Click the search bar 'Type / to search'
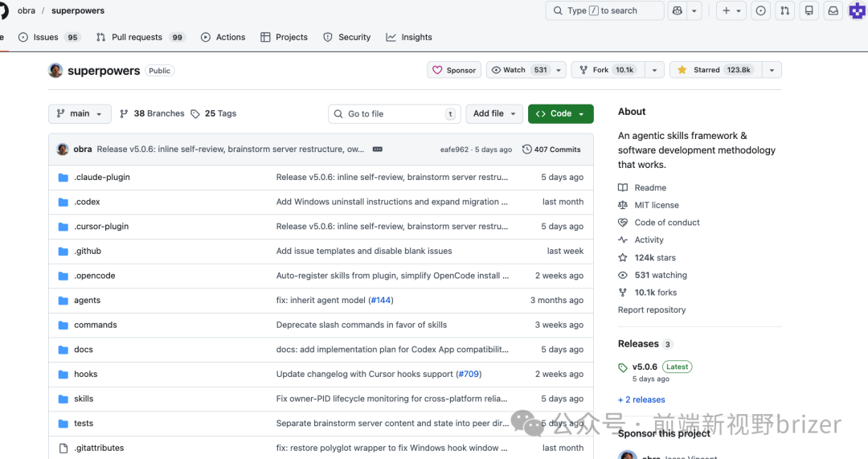 pyautogui.click(x=604, y=10)
